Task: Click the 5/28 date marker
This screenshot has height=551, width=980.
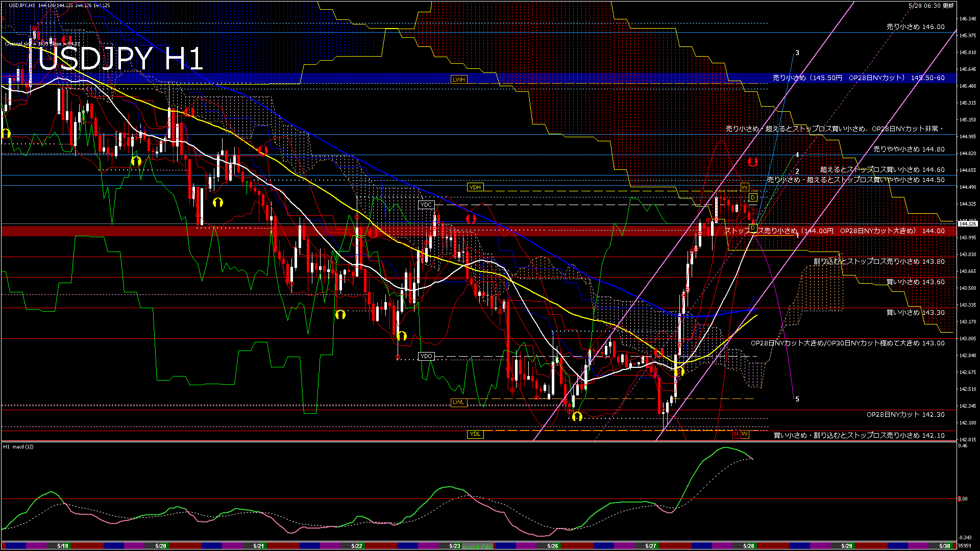Action: tap(749, 546)
